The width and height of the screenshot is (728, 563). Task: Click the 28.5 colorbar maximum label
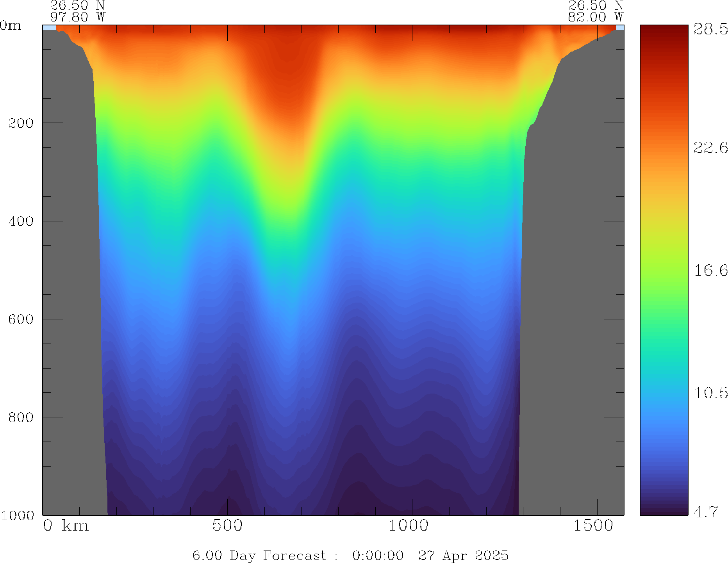point(710,29)
